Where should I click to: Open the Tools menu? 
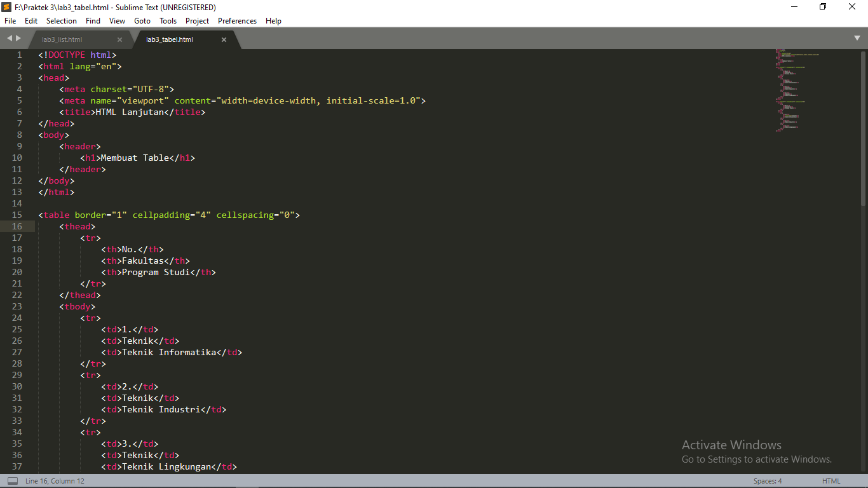(x=168, y=21)
